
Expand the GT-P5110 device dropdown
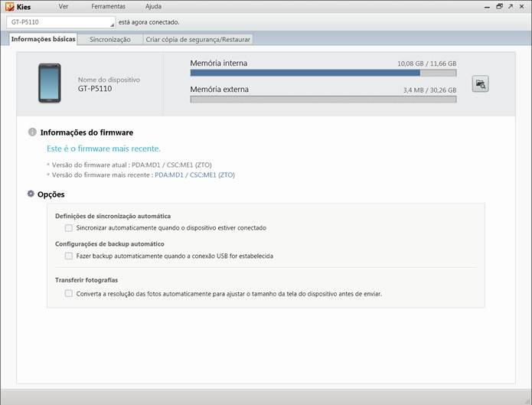(x=60, y=22)
